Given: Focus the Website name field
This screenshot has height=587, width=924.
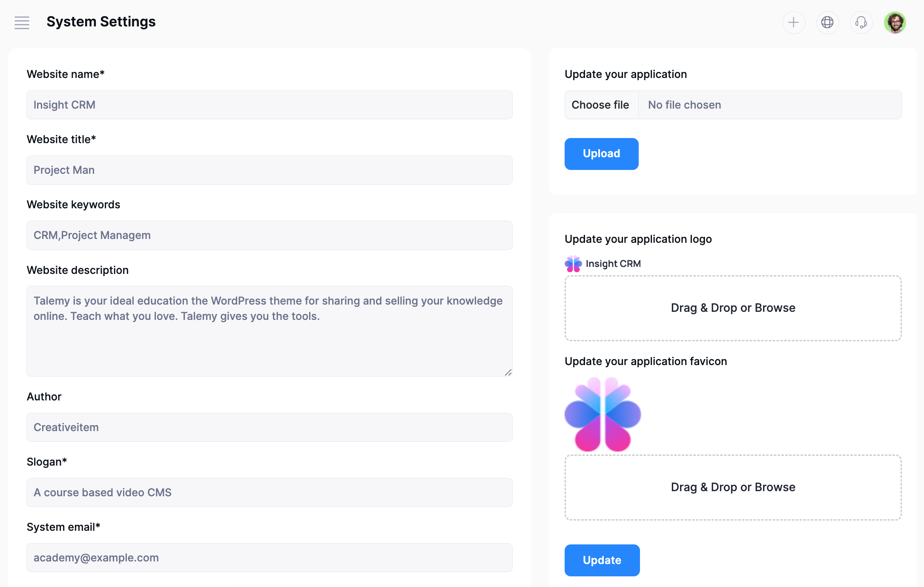Looking at the screenshot, I should (x=269, y=105).
